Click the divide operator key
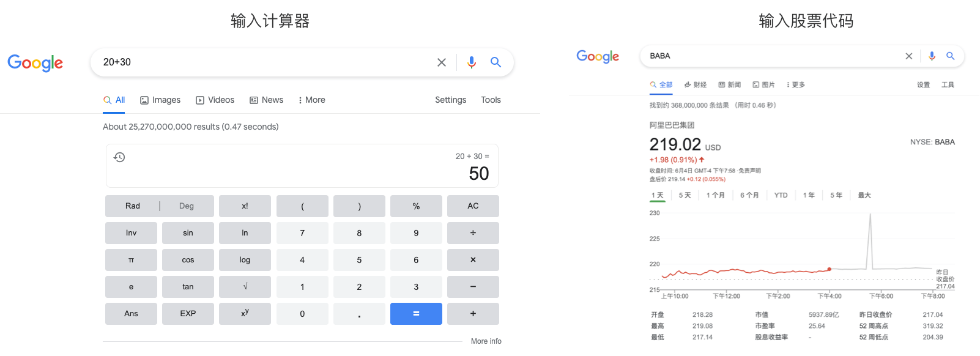The width and height of the screenshot is (980, 356). [473, 233]
